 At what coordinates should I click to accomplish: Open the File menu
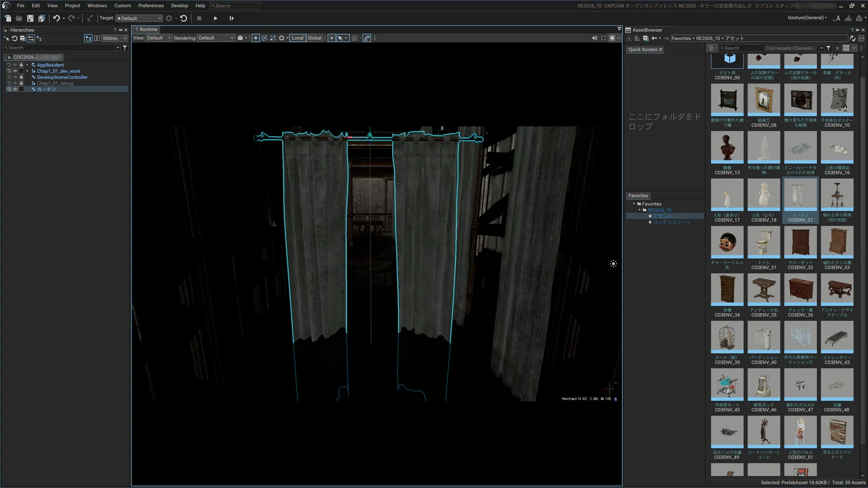(20, 6)
